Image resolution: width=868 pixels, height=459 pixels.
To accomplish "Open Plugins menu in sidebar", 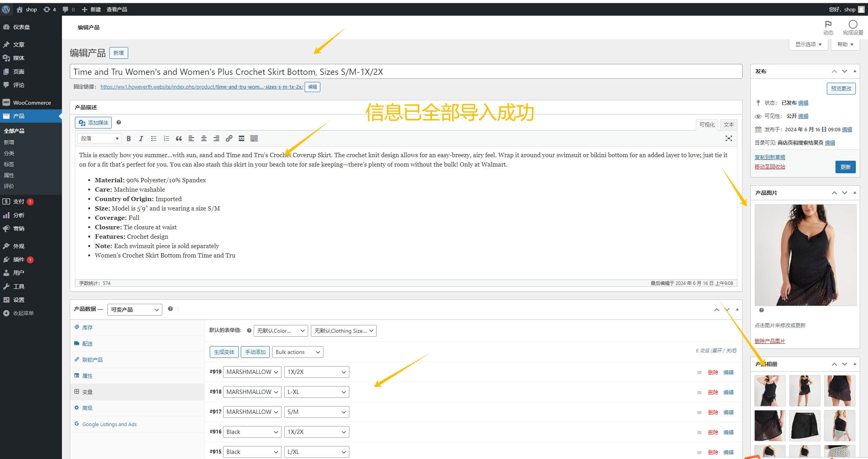I will tap(31, 259).
